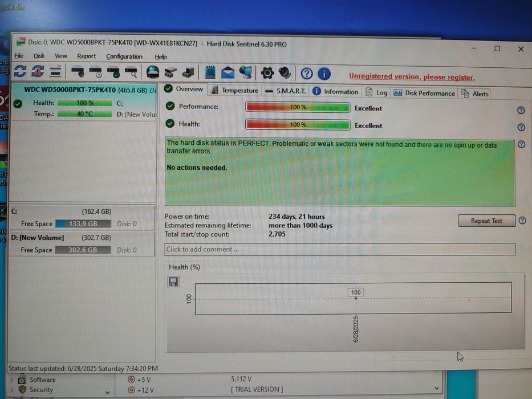This screenshot has height=399, width=532.
Task: Switch to the Alerts tab
Action: pos(474,94)
